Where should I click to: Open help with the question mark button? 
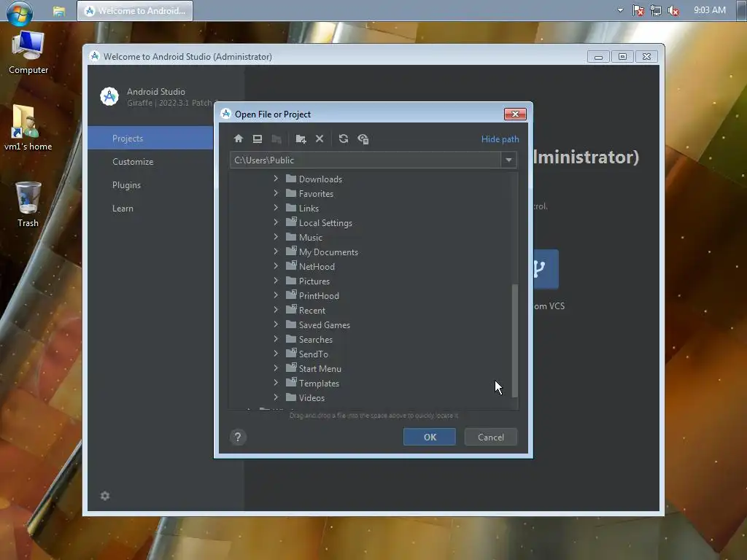pyautogui.click(x=238, y=437)
